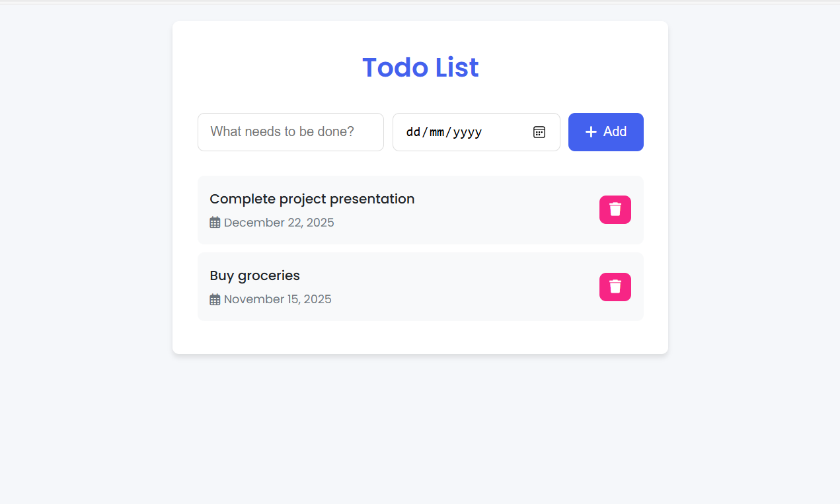Viewport: 840px width, 504px height.
Task: Click the calendar icon beside December 22, 2025
Action: [214, 222]
